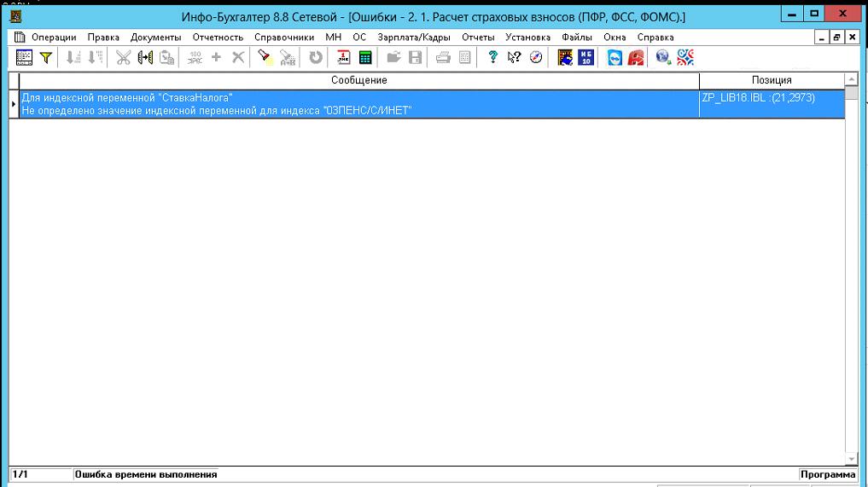868x487 pixels.
Task: Click the ZP_LIB18.IBL position cell
Action: [x=772, y=104]
